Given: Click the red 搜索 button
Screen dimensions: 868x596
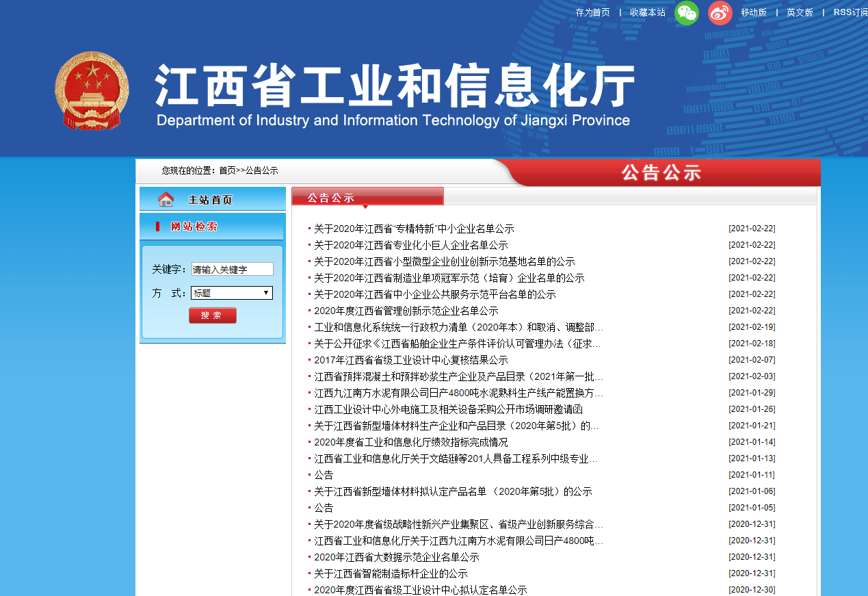Looking at the screenshot, I should 213,315.
